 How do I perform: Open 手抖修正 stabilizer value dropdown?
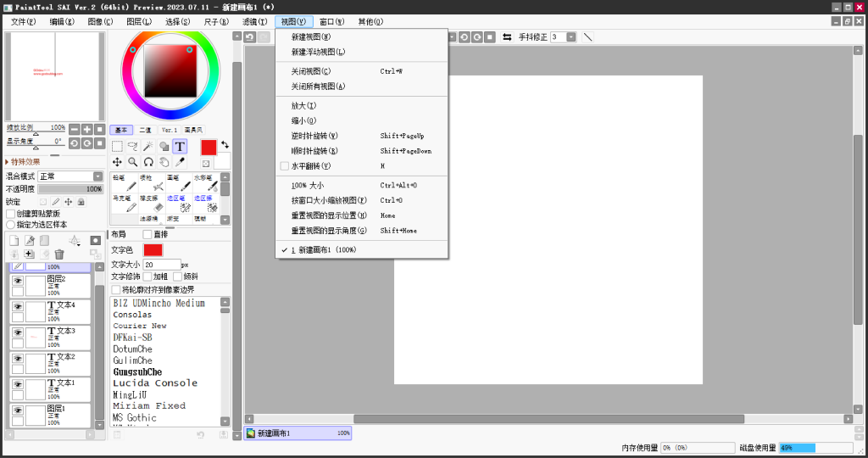[571, 37]
